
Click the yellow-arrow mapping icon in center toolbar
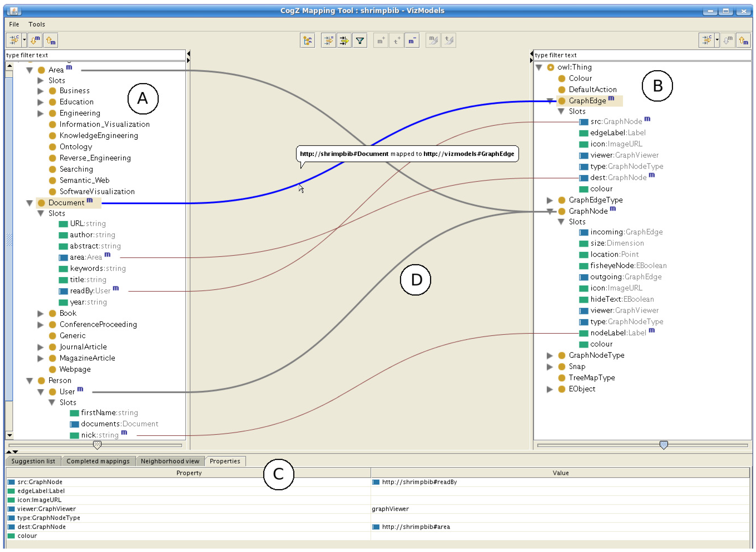[x=344, y=41]
